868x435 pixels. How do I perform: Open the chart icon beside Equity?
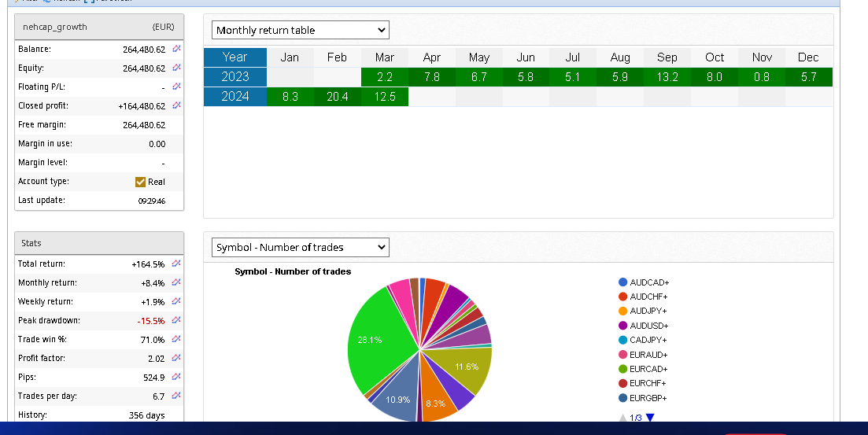point(176,68)
